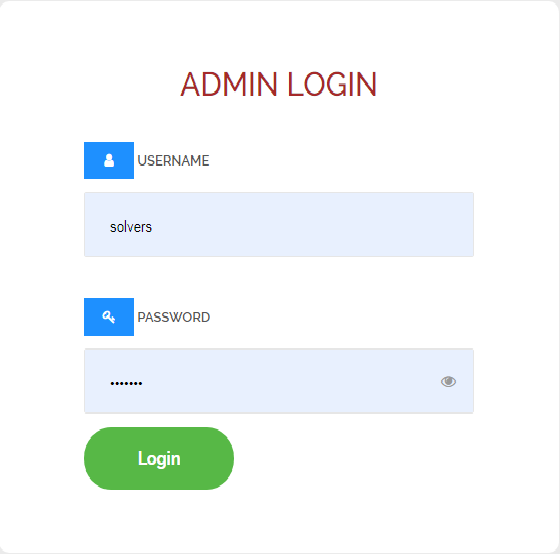Click inside the box containing 'solvers'
Image resolution: width=560 pixels, height=559 pixels.
279,224
